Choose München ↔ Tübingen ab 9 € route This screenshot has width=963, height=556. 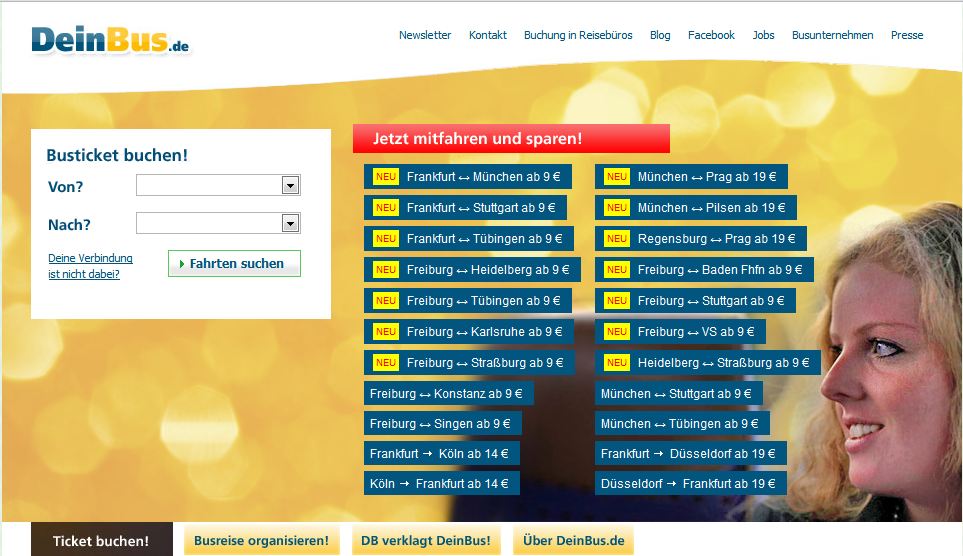pos(682,423)
